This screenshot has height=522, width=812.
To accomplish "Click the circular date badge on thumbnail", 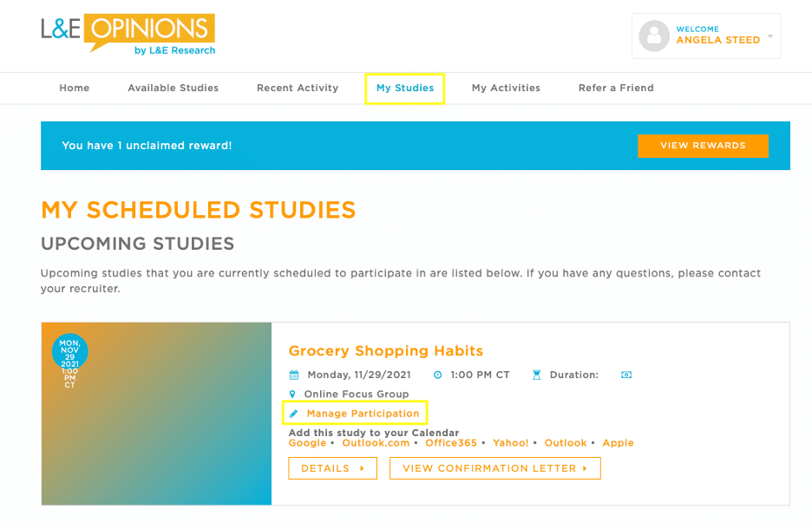I will pos(69,351).
